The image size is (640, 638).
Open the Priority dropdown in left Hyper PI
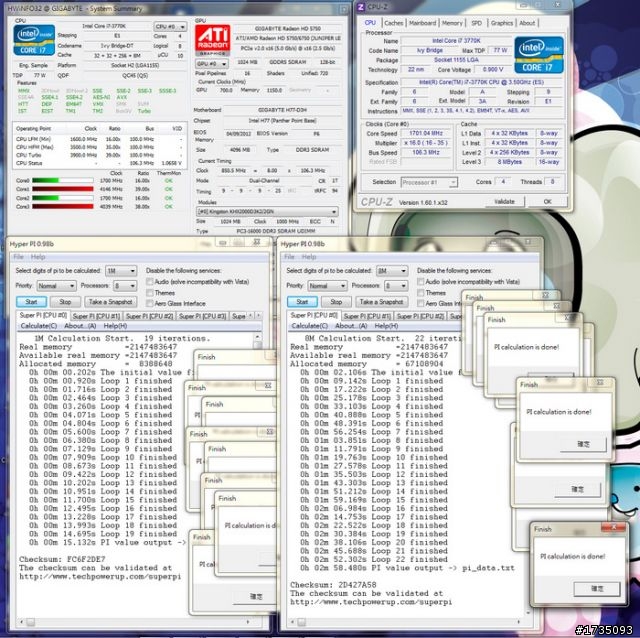[x=56, y=286]
